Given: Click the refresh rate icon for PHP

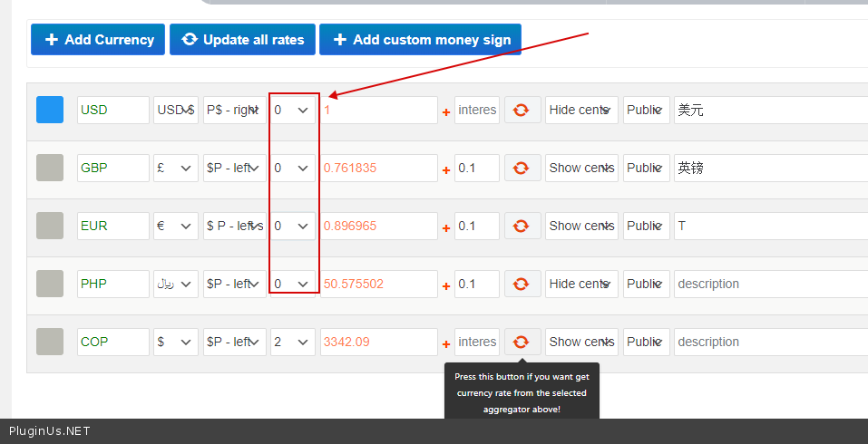Looking at the screenshot, I should tap(522, 285).
